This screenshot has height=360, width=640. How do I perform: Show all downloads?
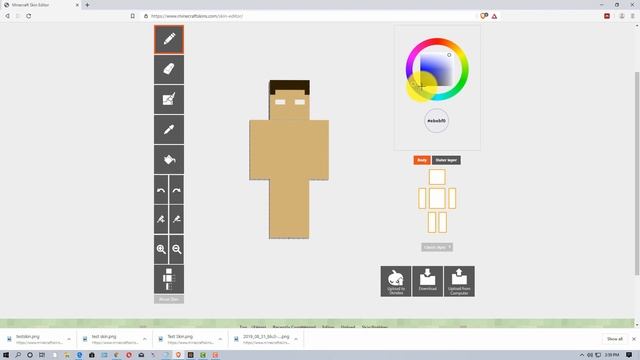[615, 339]
